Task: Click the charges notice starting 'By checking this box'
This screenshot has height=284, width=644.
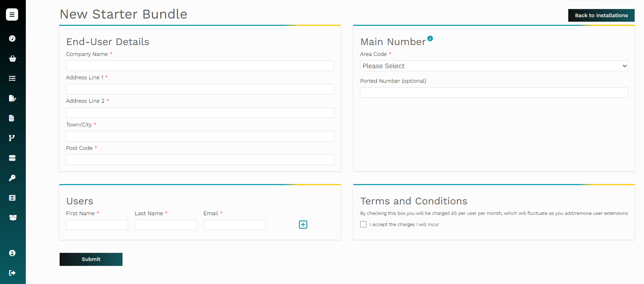Action: [x=494, y=213]
